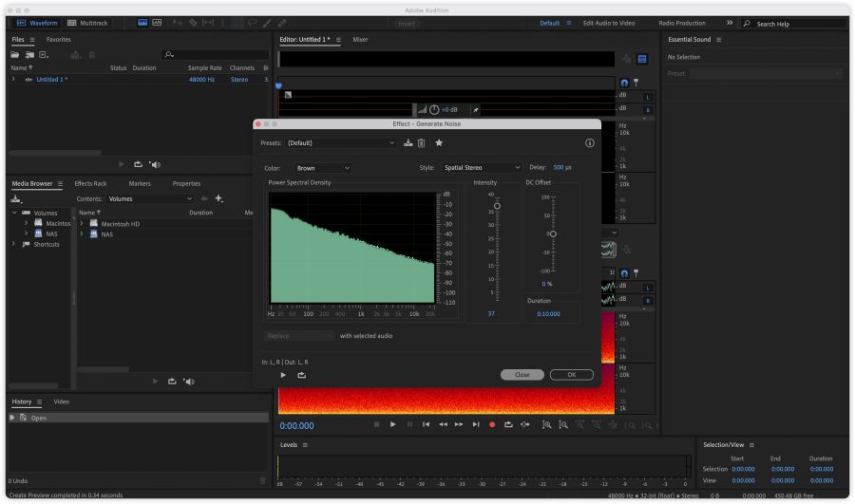Open Properties tab
The image size is (855, 504).
pos(186,183)
